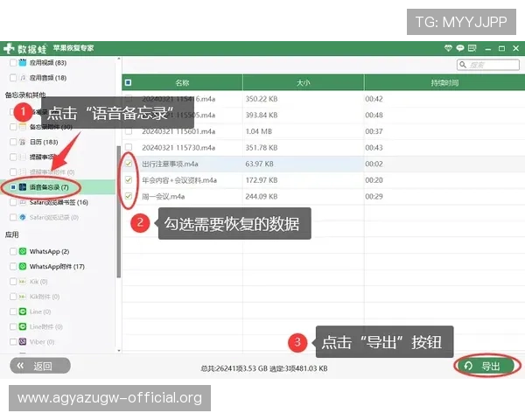Click the Safari浏览记录 compass icon
Viewport: 525px width, 420px height.
(23, 217)
